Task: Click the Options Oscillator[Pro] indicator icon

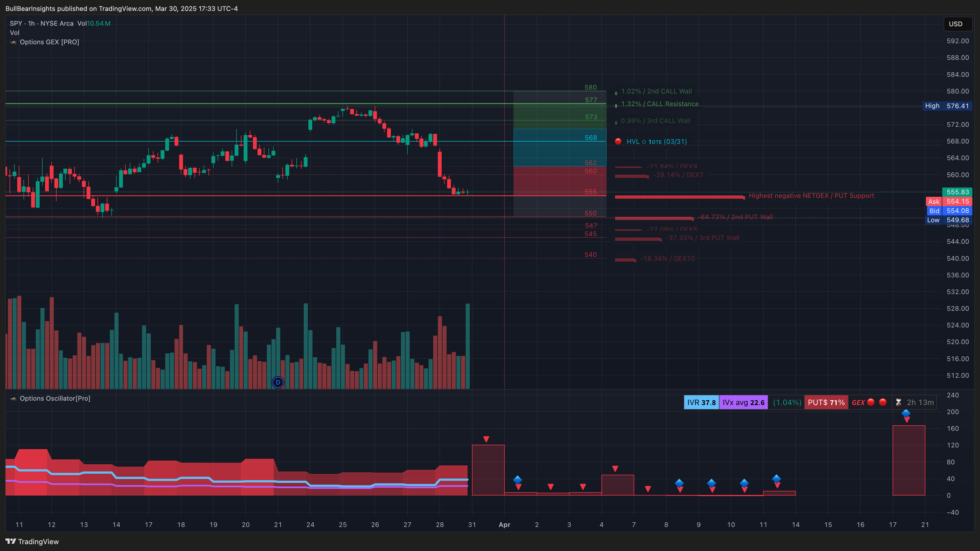Action: pos(13,399)
